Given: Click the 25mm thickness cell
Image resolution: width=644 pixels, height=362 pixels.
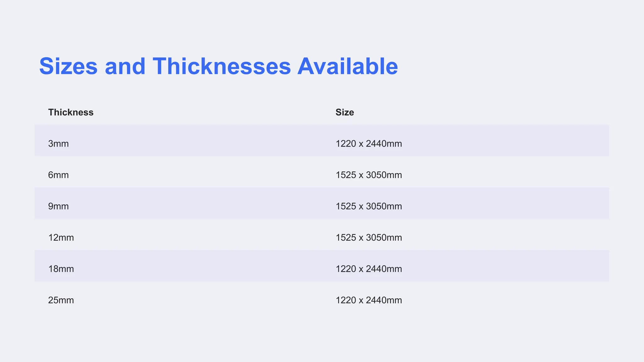Looking at the screenshot, I should [x=61, y=300].
